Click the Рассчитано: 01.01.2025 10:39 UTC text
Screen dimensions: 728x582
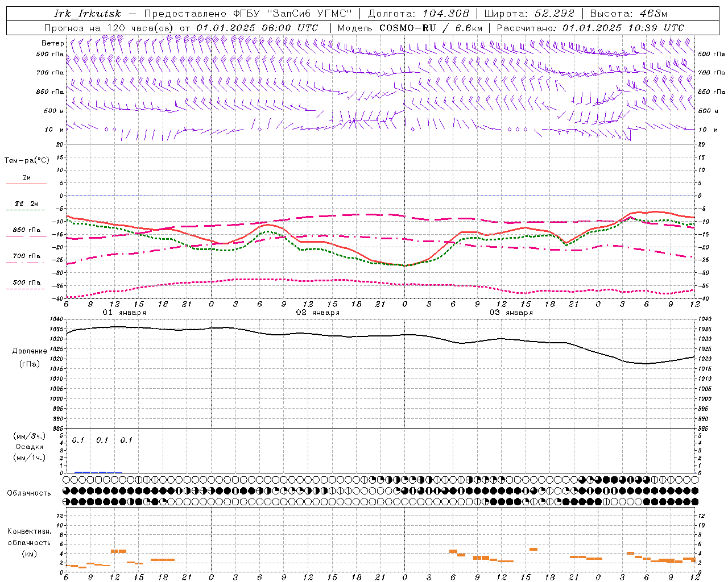coord(590,28)
